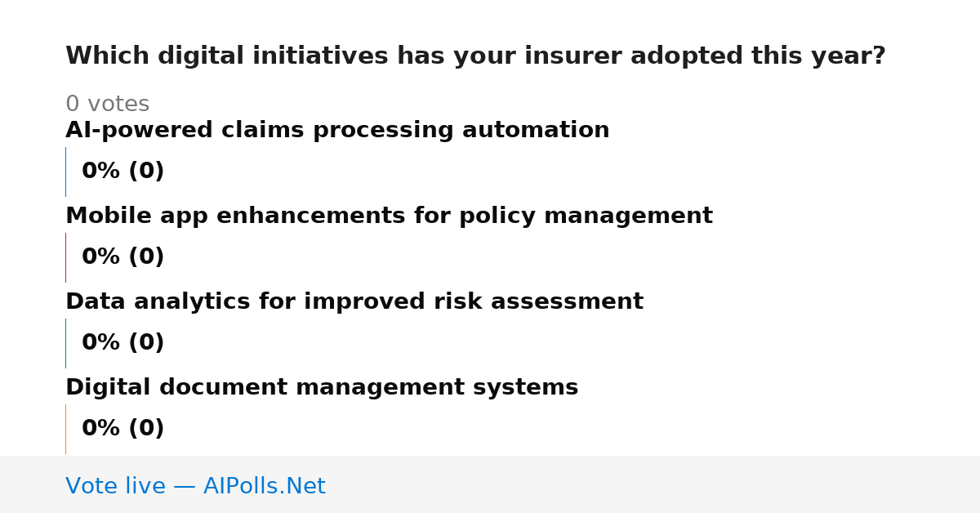980x513 pixels.
Task: Click the 0 votes total count
Action: click(x=108, y=105)
